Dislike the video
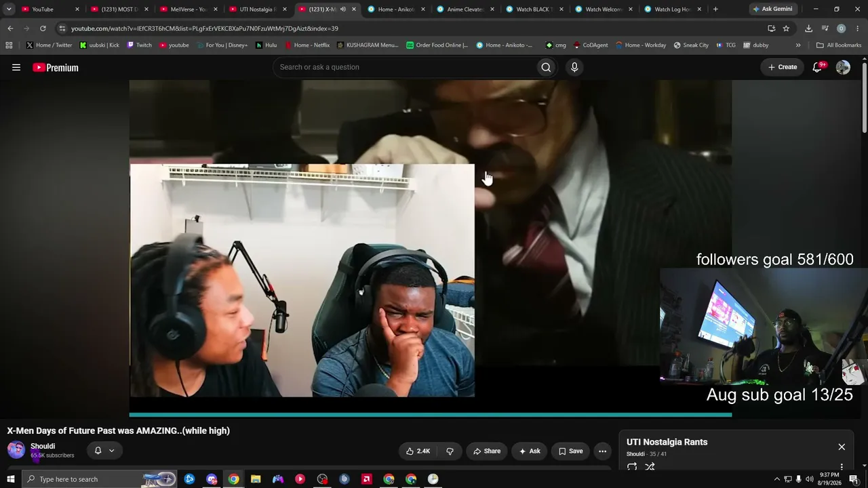This screenshot has width=868, height=488. coord(450,451)
